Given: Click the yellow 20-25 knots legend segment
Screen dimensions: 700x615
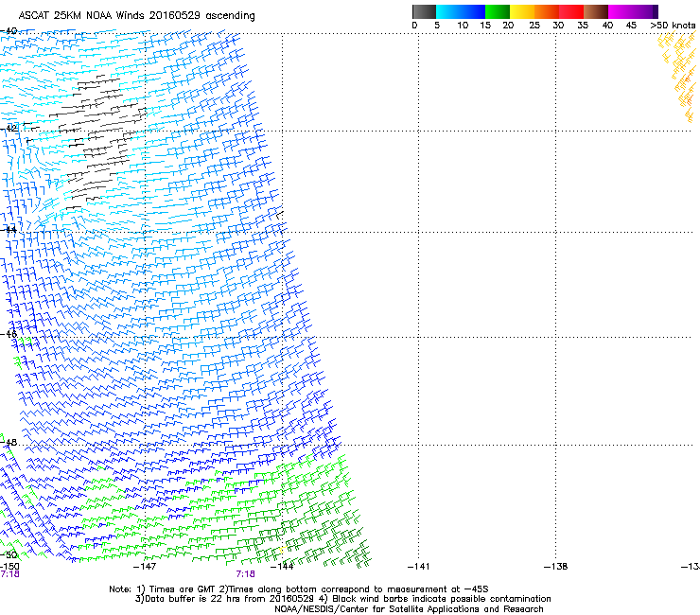Looking at the screenshot, I should coord(522,11).
